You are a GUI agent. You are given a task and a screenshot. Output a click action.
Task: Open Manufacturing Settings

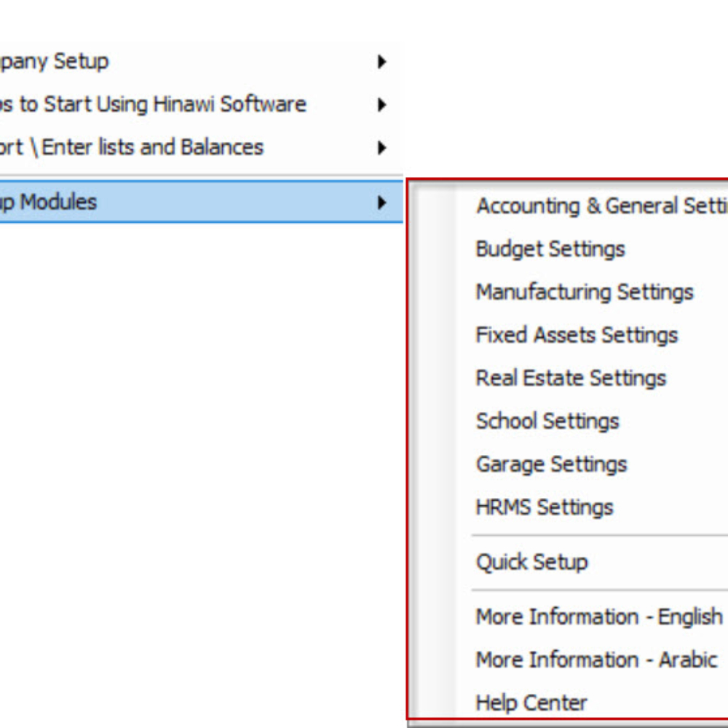coord(585,293)
